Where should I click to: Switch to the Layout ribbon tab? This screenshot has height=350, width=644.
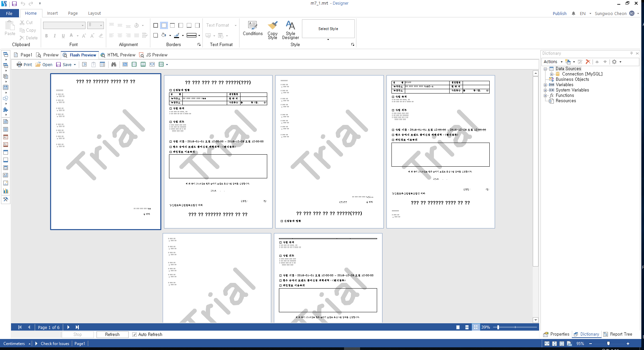94,13
